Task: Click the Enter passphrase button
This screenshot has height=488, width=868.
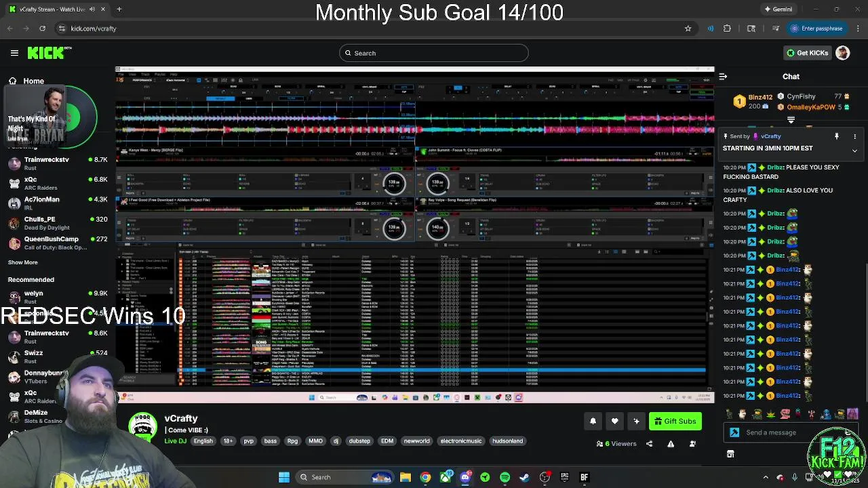Action: pyautogui.click(x=816, y=28)
